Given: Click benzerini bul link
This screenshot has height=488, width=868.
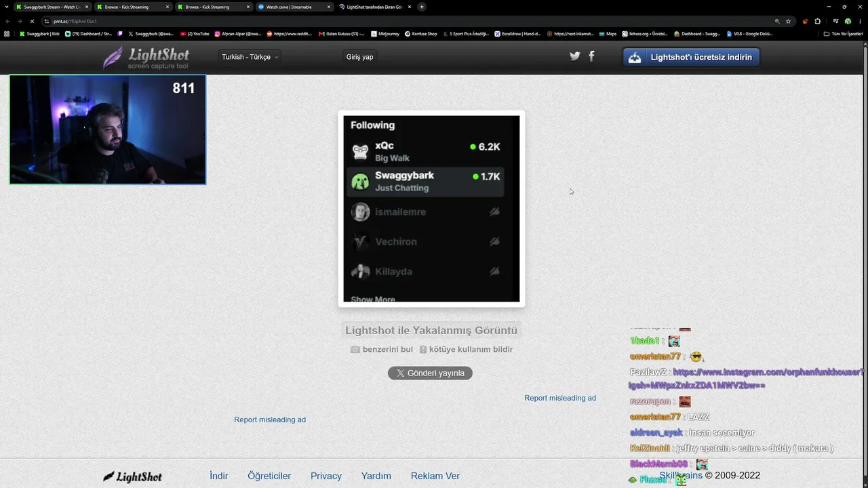Looking at the screenshot, I should coord(382,349).
